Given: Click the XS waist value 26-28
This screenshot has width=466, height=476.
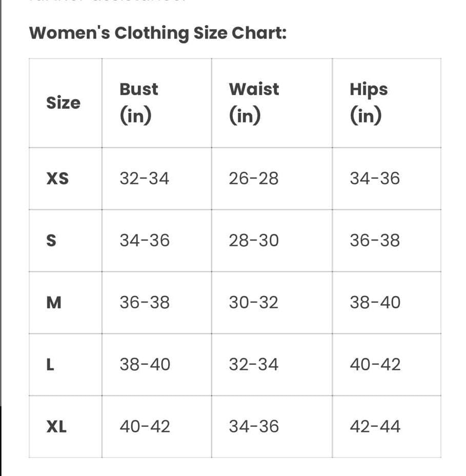Looking at the screenshot, I should (x=254, y=179).
